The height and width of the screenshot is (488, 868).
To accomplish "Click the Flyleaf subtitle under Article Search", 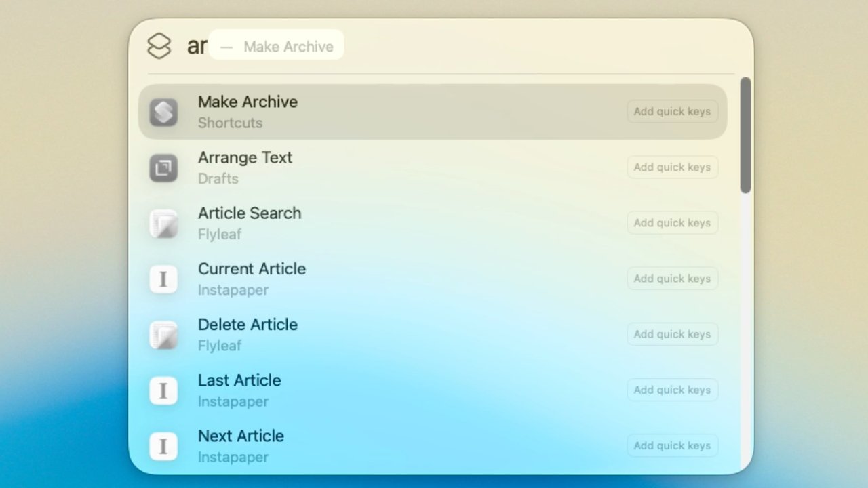I will coord(220,234).
